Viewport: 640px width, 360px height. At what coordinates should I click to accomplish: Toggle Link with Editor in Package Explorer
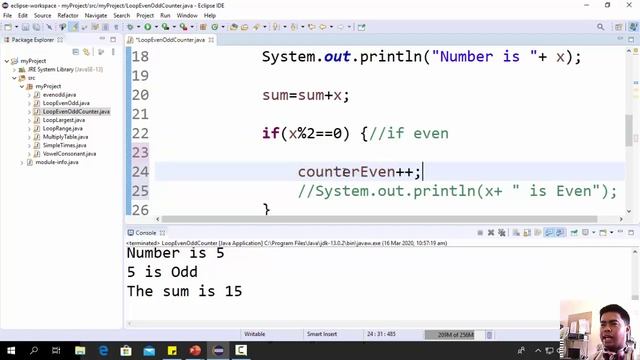tap(86, 52)
